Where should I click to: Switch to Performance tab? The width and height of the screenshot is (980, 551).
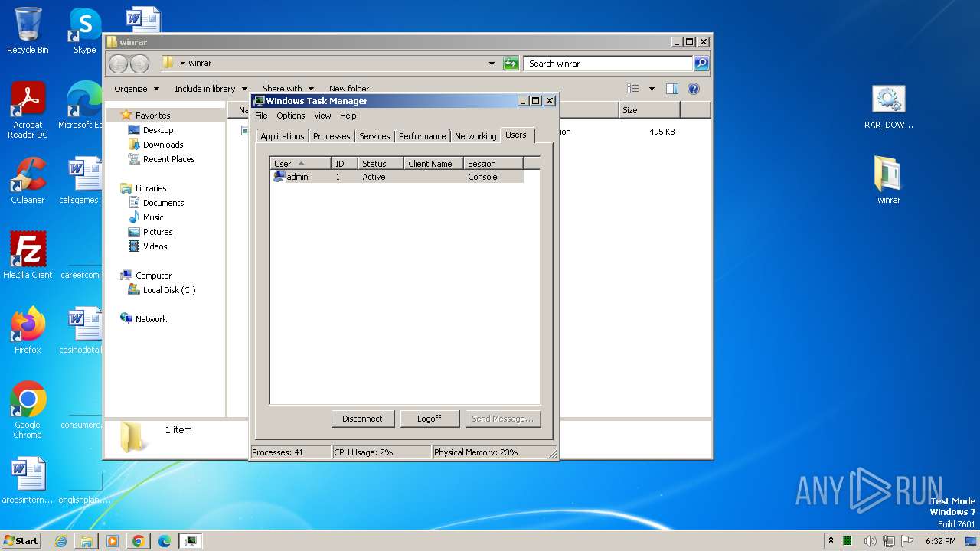coord(422,136)
